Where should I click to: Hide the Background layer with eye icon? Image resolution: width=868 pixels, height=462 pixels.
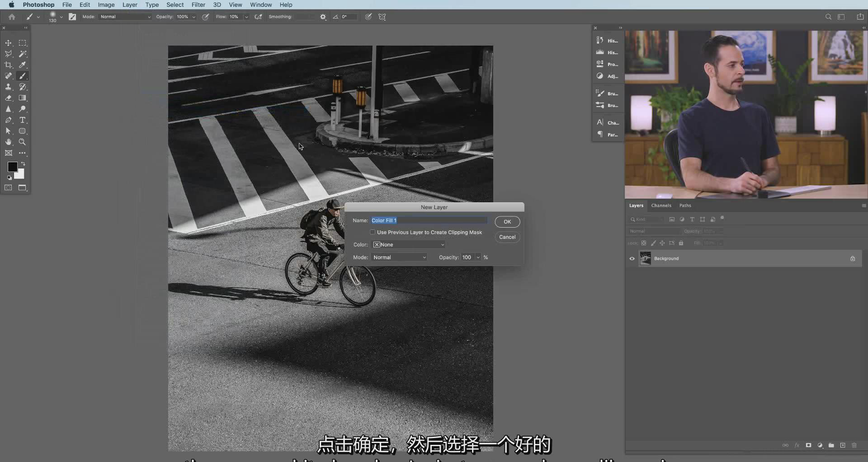tap(632, 259)
